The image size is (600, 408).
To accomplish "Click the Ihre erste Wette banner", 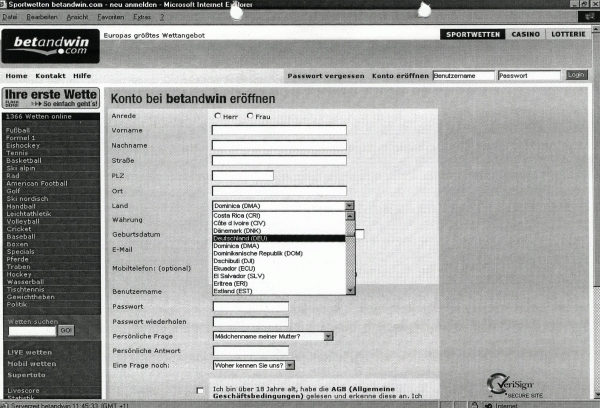I will [51, 98].
